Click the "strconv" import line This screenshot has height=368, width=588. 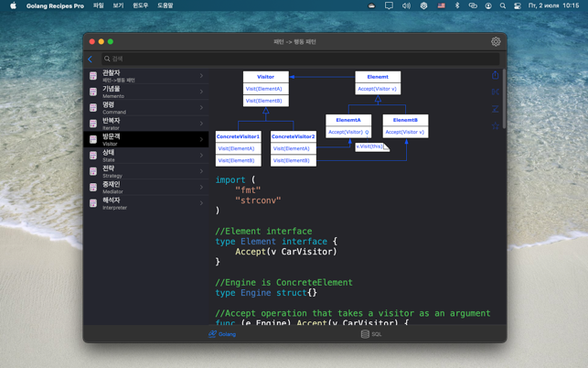click(258, 200)
